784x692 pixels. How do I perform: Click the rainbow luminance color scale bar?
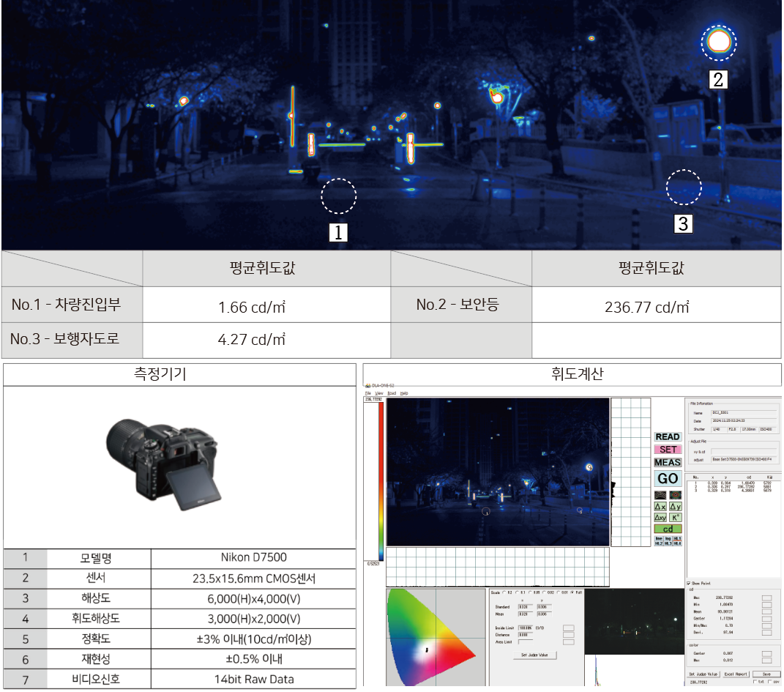tap(381, 482)
